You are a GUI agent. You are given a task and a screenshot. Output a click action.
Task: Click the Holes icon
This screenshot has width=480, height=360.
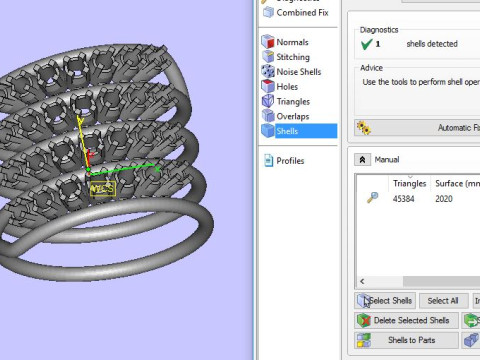(x=268, y=86)
